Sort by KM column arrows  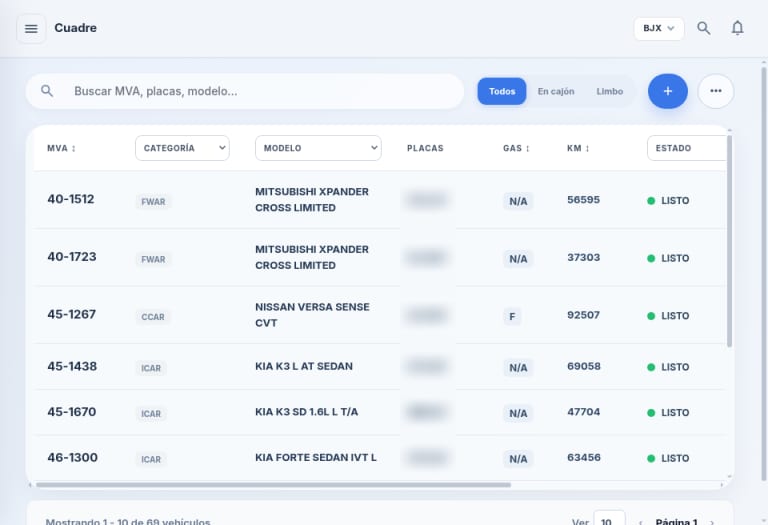point(587,148)
